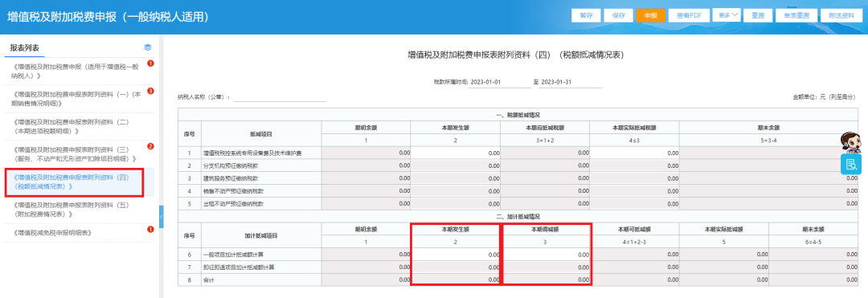Click row label 即征即退项目加计抵减额计算
The height and width of the screenshot is (298, 868).
[239, 267]
